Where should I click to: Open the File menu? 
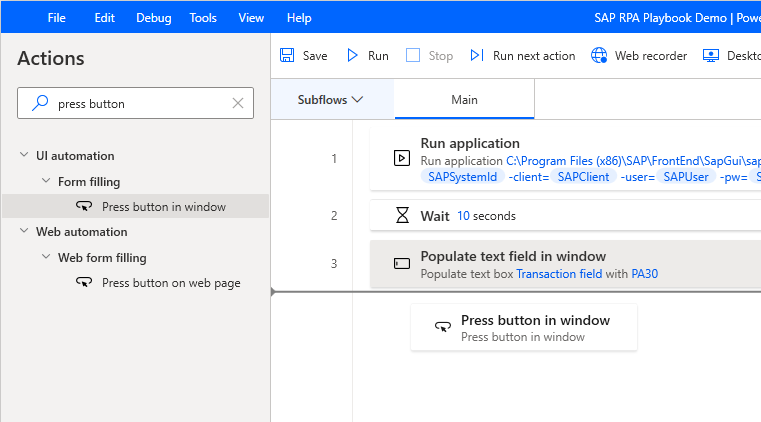point(56,18)
